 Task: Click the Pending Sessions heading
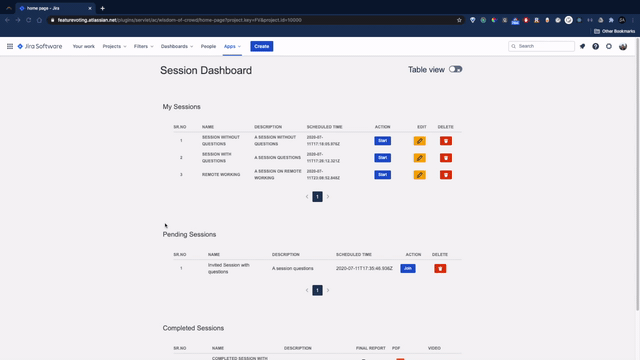click(x=189, y=235)
